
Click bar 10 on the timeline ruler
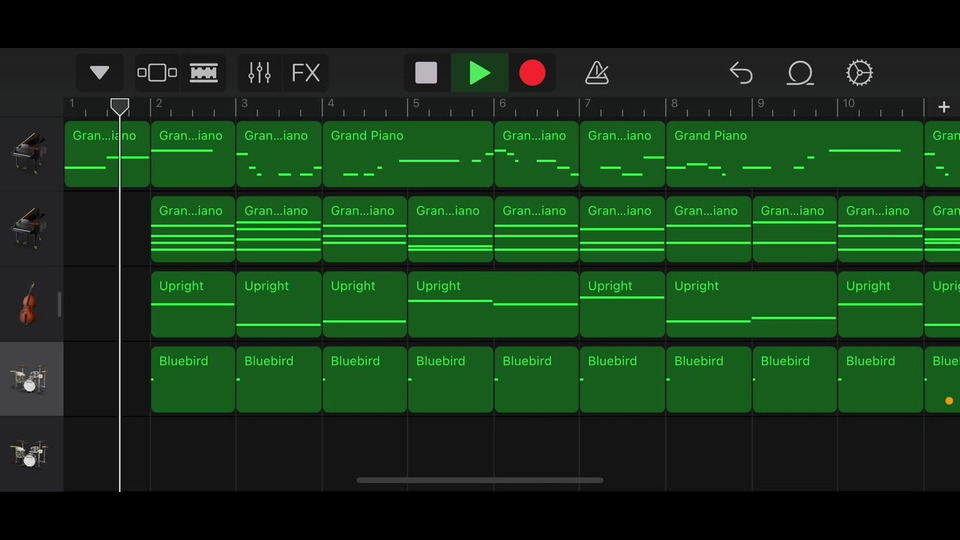point(849,103)
